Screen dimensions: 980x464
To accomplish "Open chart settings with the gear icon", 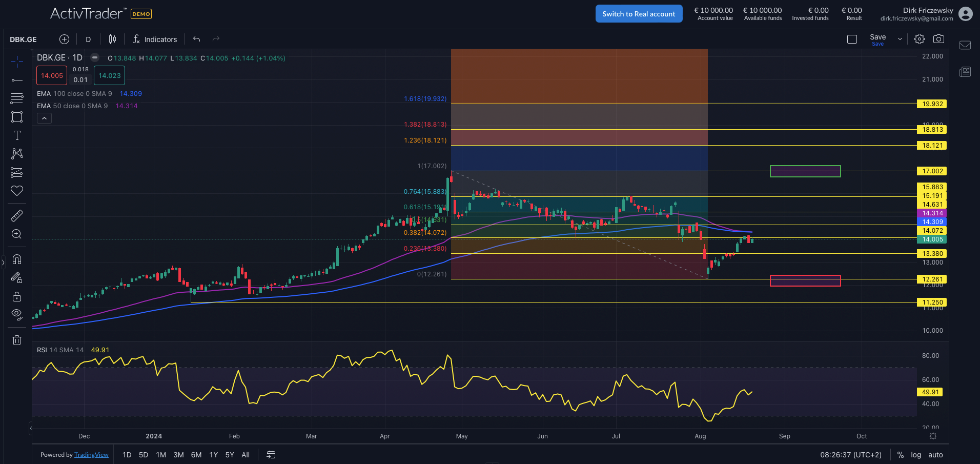I will tap(919, 38).
